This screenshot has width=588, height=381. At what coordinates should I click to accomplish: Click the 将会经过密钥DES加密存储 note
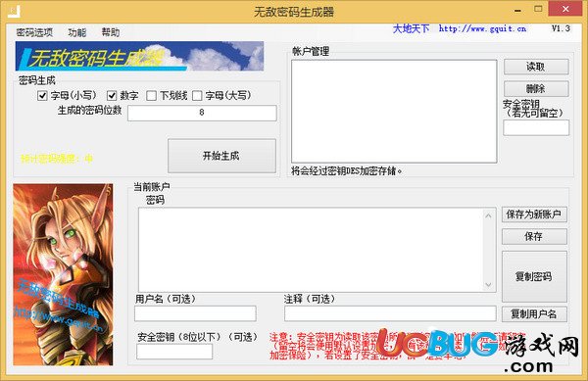pos(347,171)
